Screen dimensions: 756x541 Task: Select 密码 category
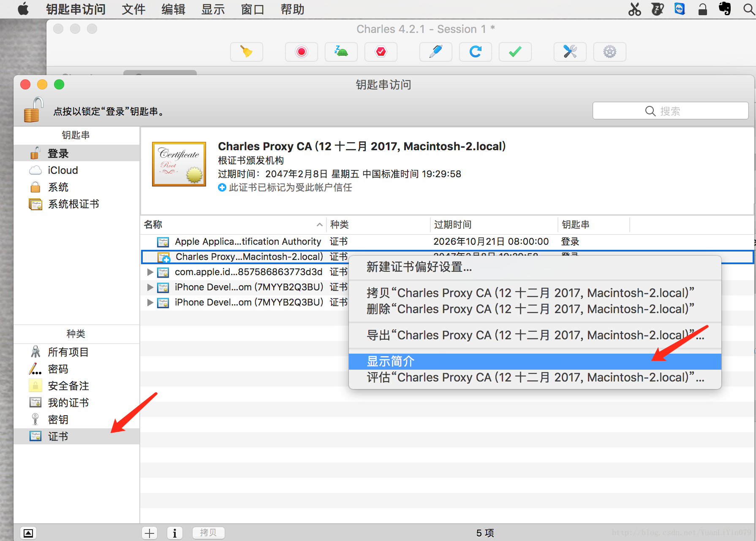[76, 369]
